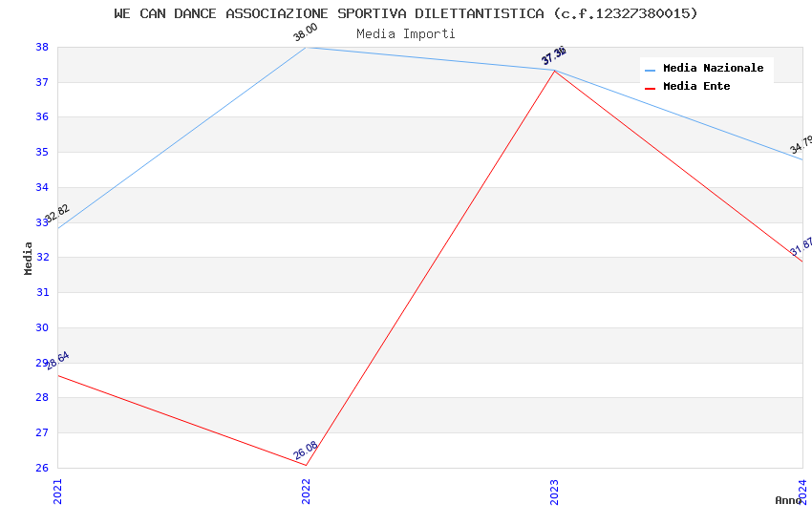Click the 34.79 data point label
The image size is (812, 525).
tap(801, 144)
